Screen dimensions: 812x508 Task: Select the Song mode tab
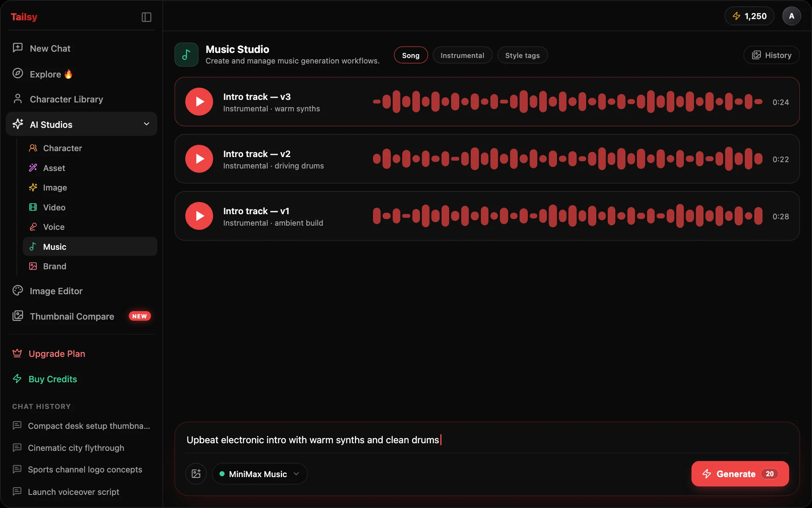pos(411,55)
